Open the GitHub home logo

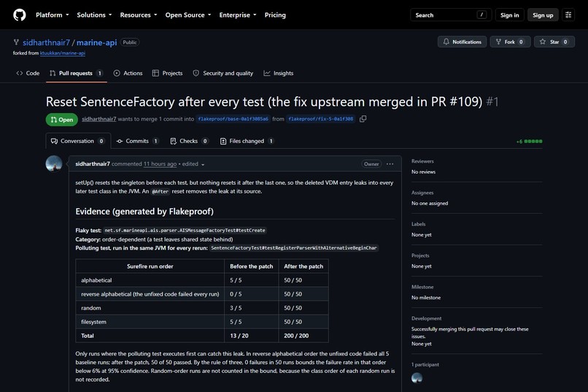click(20, 15)
